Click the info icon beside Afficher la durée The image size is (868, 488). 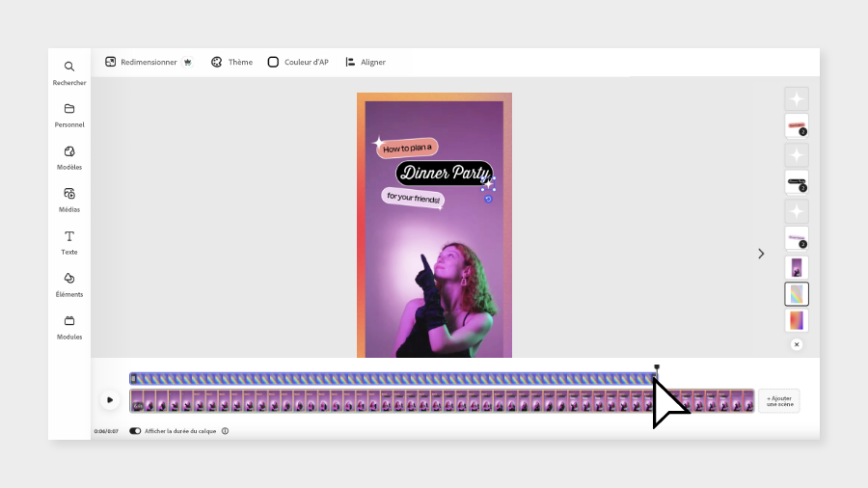[x=226, y=431]
